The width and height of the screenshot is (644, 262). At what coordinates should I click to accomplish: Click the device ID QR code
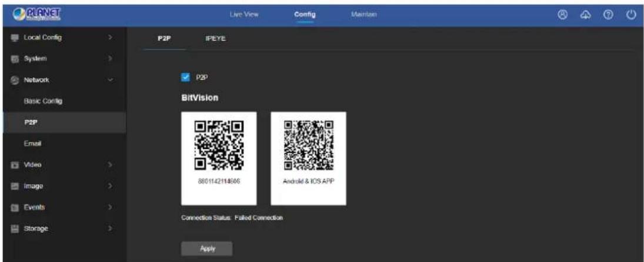tap(219, 147)
